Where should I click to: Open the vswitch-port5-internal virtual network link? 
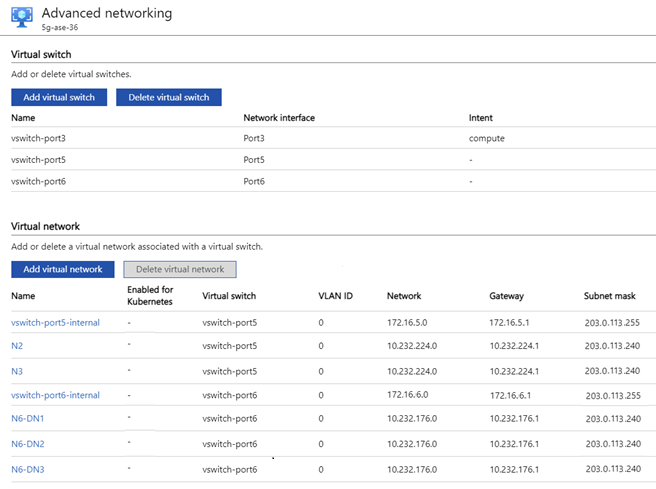(x=55, y=321)
